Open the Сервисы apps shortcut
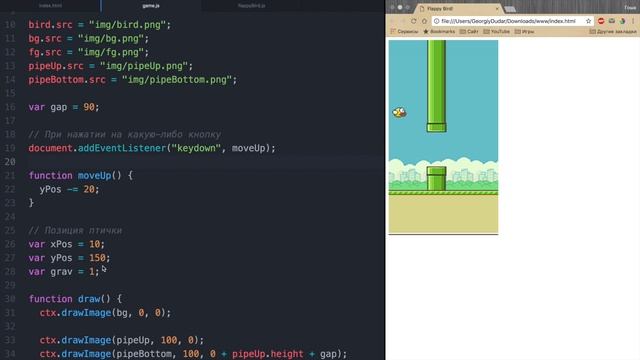This screenshot has height=360, width=640. pyautogui.click(x=404, y=31)
